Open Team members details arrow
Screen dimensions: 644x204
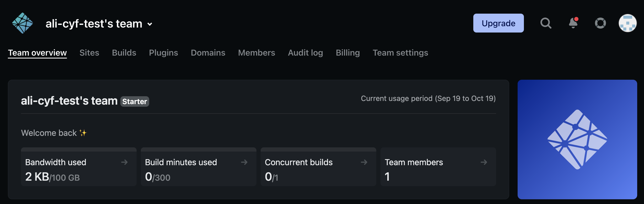pyautogui.click(x=484, y=162)
